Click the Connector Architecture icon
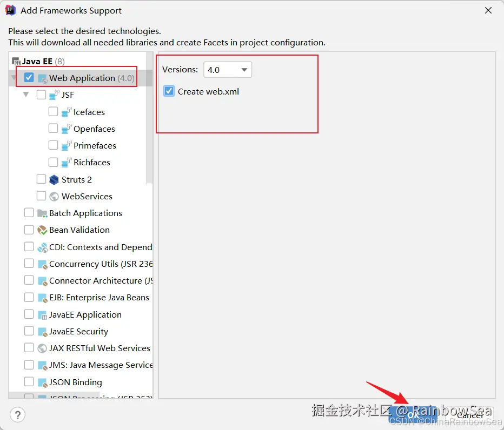Image resolution: width=504 pixels, height=430 pixels. 42,281
